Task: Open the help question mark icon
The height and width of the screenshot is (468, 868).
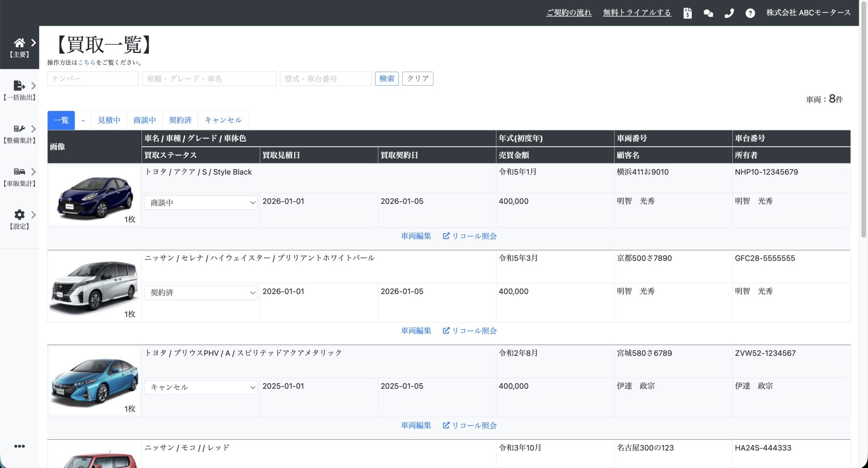Action: [x=750, y=13]
